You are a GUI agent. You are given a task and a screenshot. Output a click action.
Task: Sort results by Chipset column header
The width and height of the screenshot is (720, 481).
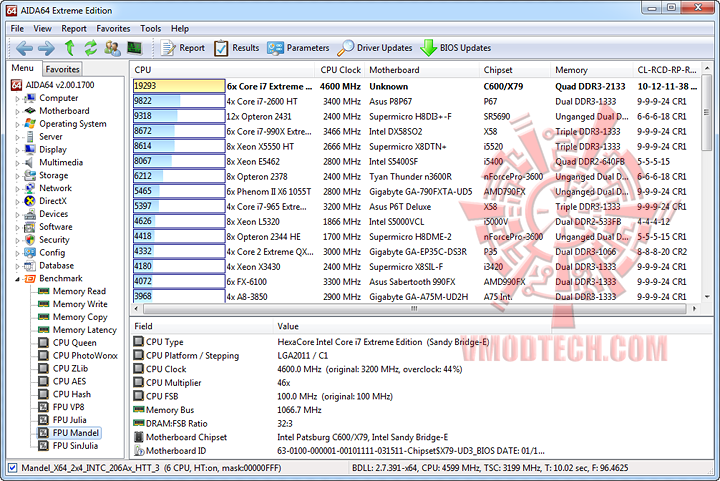[514, 70]
